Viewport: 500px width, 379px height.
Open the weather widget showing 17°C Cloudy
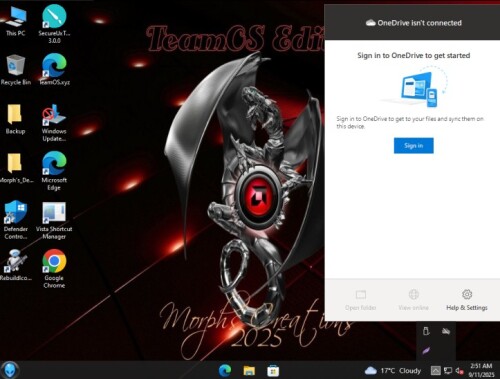pos(393,370)
